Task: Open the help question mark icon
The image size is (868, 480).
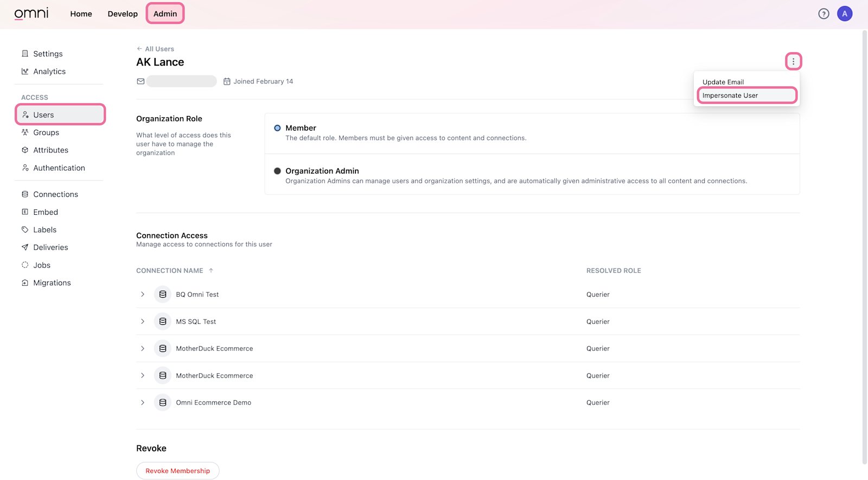Action: tap(824, 14)
